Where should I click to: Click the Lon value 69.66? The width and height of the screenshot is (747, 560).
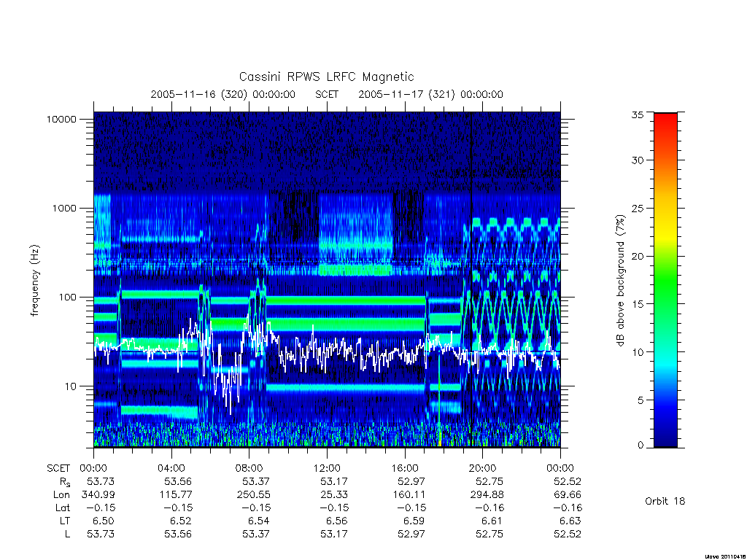(568, 495)
